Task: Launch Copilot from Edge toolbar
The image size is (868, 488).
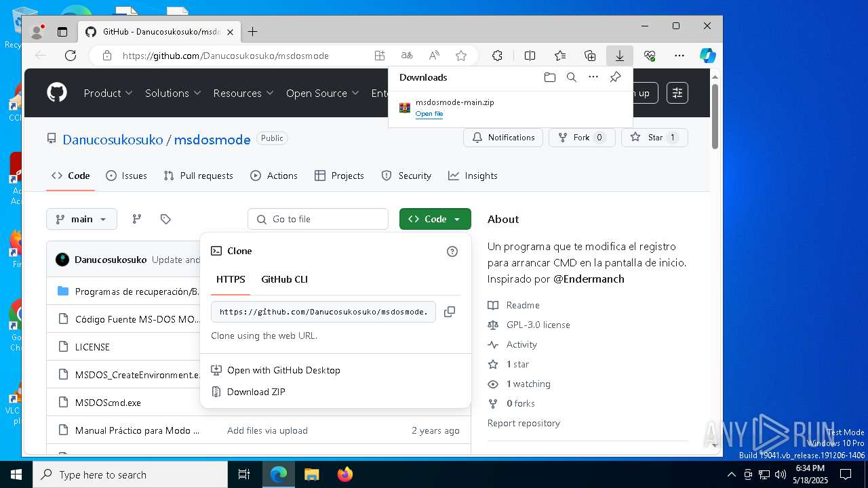Action: tap(707, 56)
